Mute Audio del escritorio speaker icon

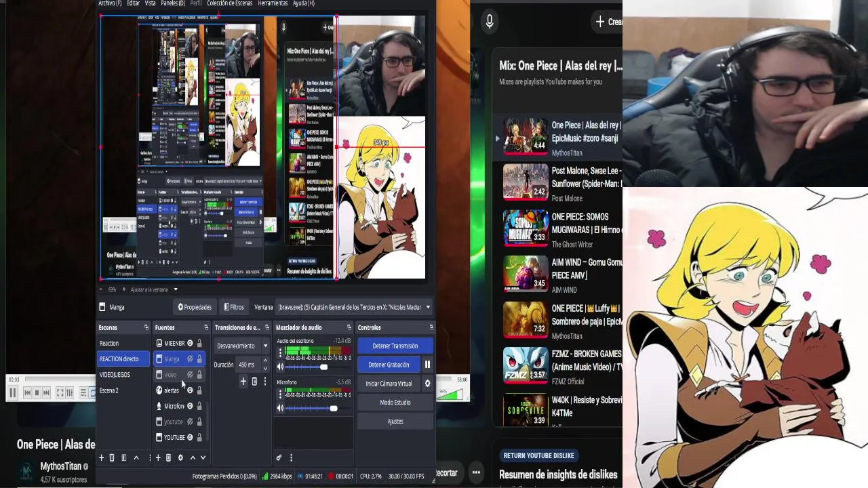280,367
